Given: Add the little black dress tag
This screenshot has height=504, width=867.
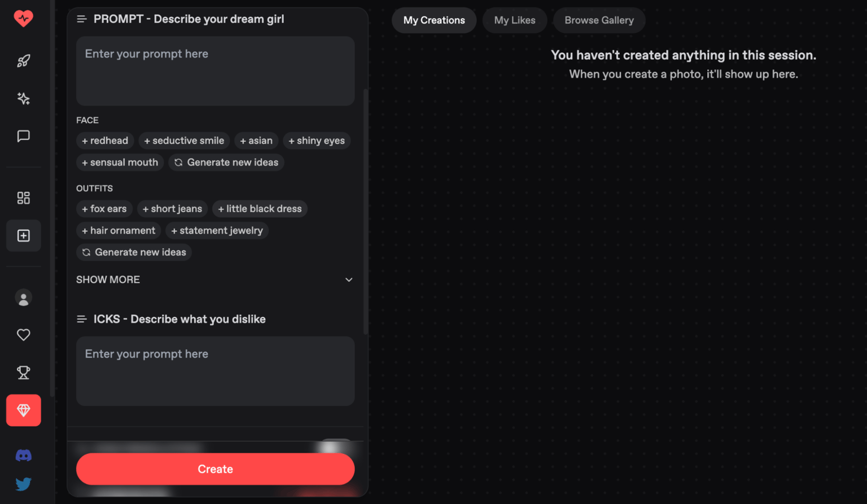Looking at the screenshot, I should point(260,209).
